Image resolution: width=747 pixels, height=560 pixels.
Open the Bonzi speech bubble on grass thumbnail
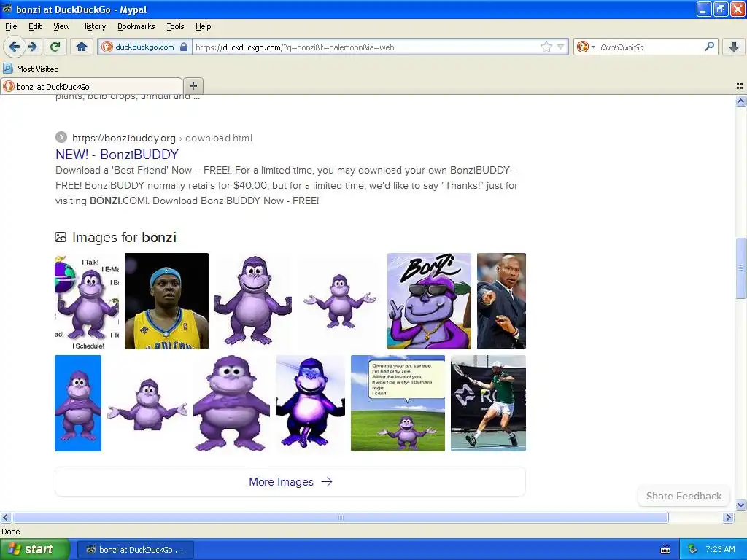coord(398,402)
